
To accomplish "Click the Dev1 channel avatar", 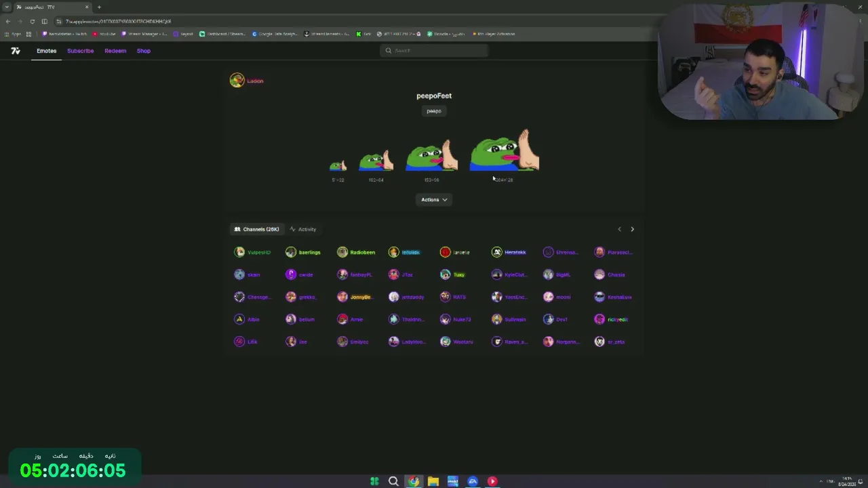I will coord(548,319).
